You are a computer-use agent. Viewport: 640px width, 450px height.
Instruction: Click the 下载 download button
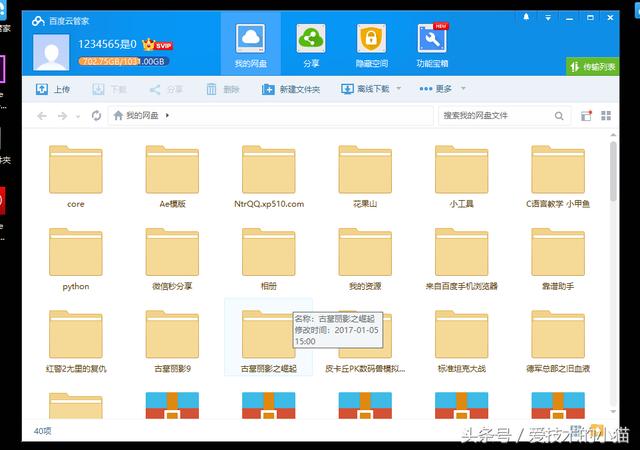pyautogui.click(x=109, y=89)
